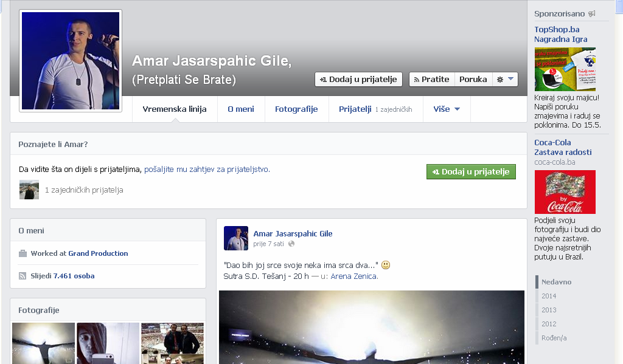Open the large profile picture
The width and height of the screenshot is (623, 364).
(71, 61)
